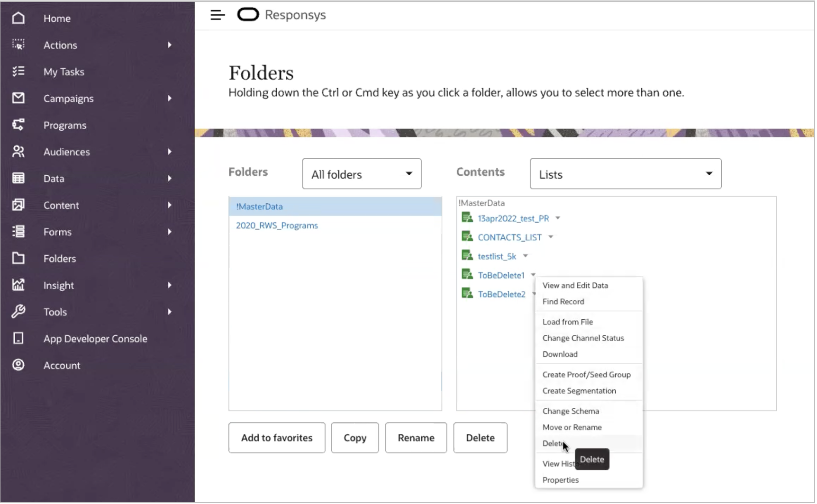Image resolution: width=817 pixels, height=504 pixels.
Task: Open the testlist_5k dropdown arrow
Action: click(525, 256)
